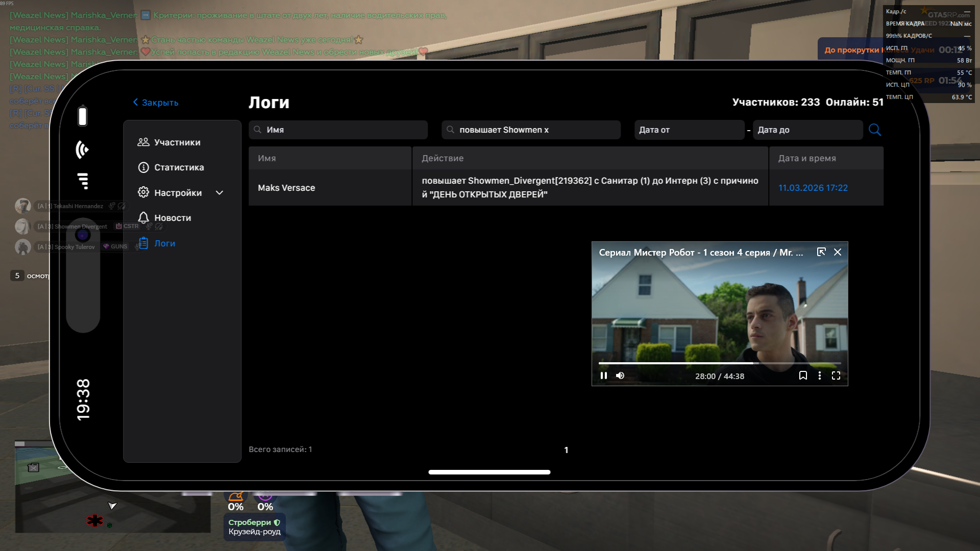The height and width of the screenshot is (551, 980).
Task: Go to page 1 of logs
Action: point(566,450)
